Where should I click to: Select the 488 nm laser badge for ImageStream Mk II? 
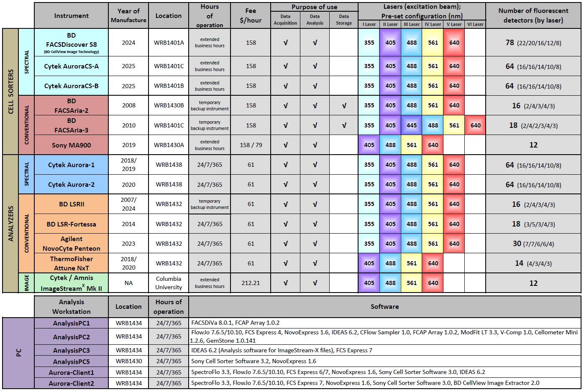coord(389,283)
